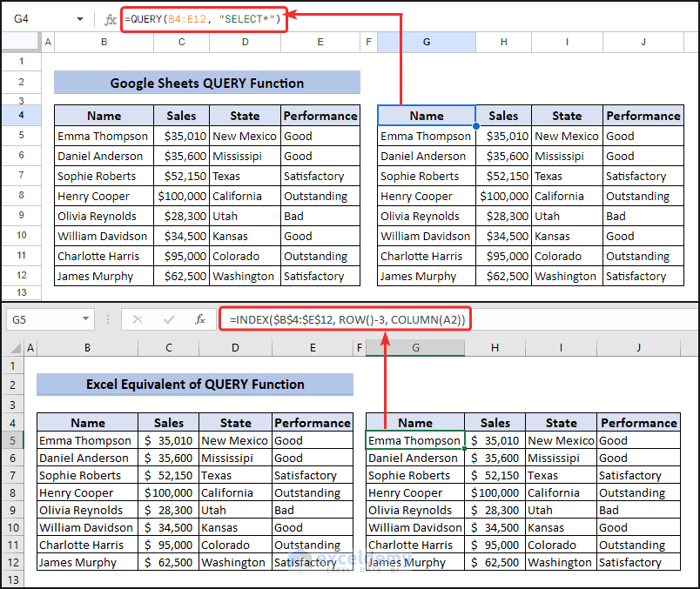The width and height of the screenshot is (700, 589).
Task: Select column B header in Google Sheets
Action: click(x=104, y=42)
